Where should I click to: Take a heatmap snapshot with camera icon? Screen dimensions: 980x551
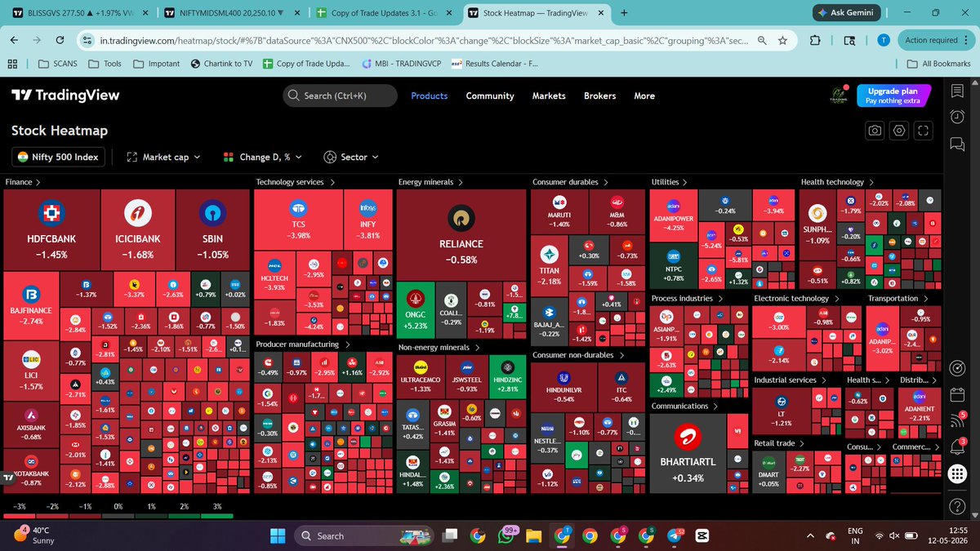coord(875,130)
